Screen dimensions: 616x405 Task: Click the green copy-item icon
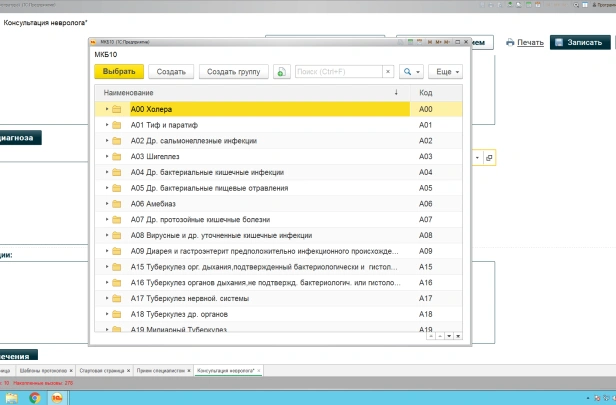click(x=281, y=72)
